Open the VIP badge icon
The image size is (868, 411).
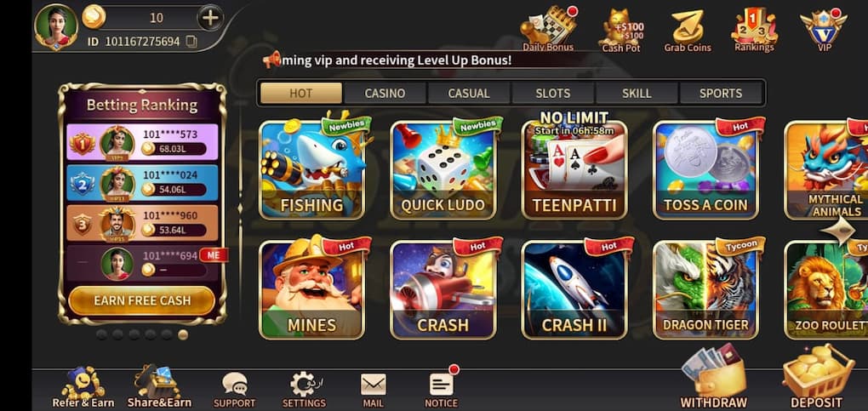pyautogui.click(x=824, y=29)
